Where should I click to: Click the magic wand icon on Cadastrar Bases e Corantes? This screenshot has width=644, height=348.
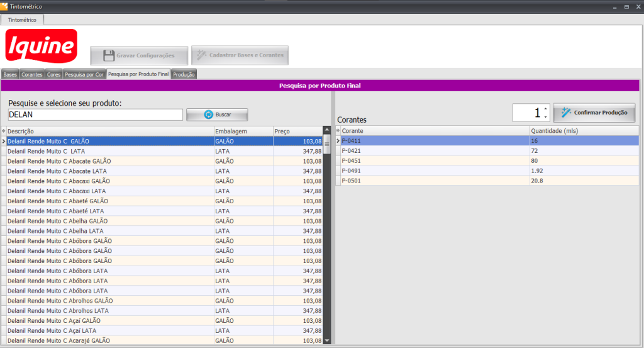pos(201,55)
